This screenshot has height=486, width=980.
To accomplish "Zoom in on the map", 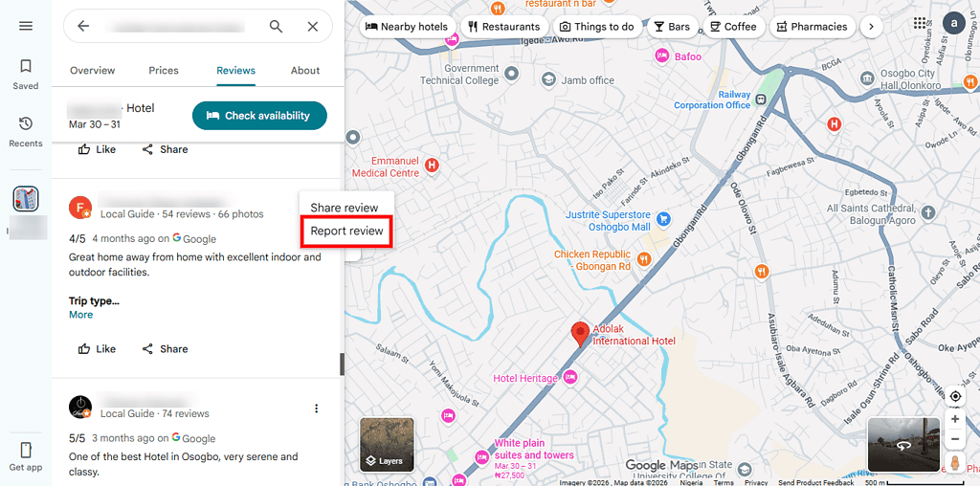I will pyautogui.click(x=954, y=419).
